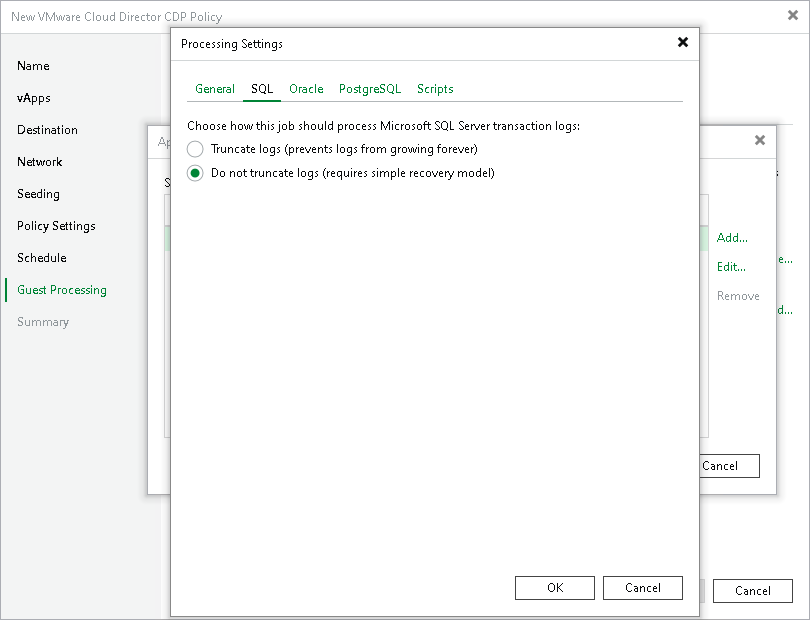
Task: Close the Processing Settings dialog
Action: [683, 42]
